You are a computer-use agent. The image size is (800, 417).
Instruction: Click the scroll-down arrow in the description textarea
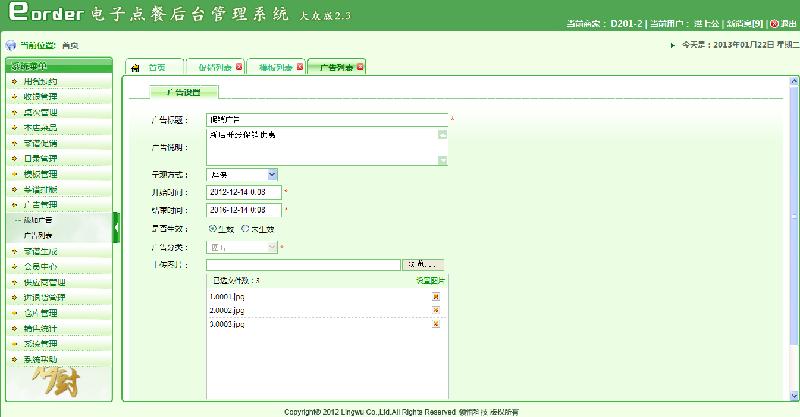point(442,160)
